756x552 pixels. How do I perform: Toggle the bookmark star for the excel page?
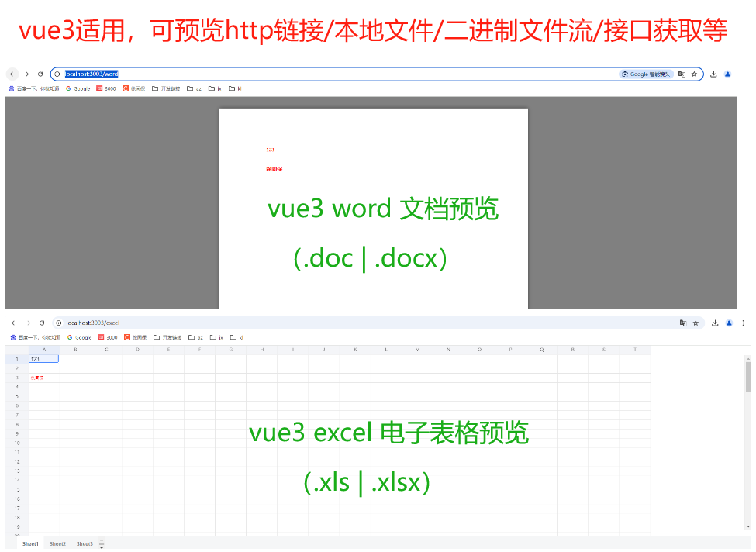[694, 323]
